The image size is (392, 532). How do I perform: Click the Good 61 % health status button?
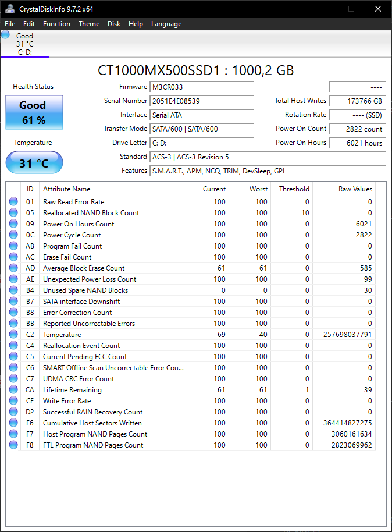coord(34,112)
